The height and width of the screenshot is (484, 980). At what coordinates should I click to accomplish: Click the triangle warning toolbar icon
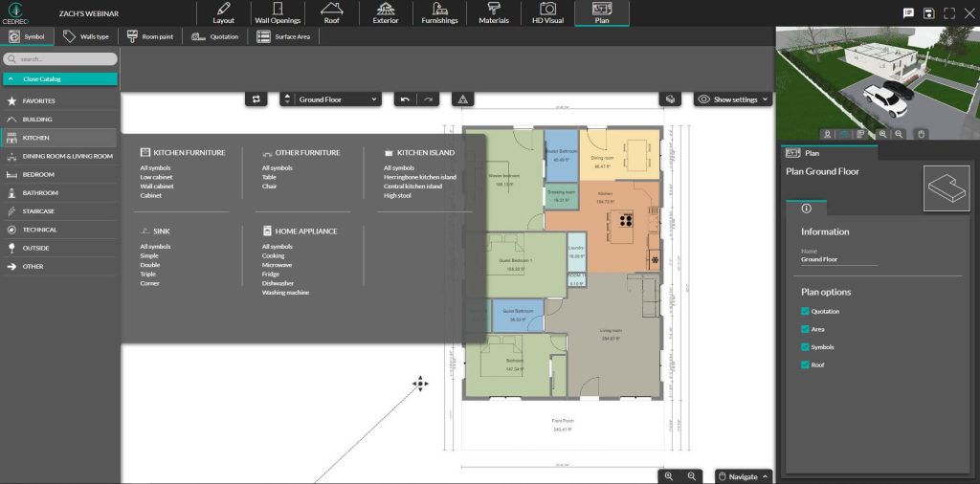point(462,99)
